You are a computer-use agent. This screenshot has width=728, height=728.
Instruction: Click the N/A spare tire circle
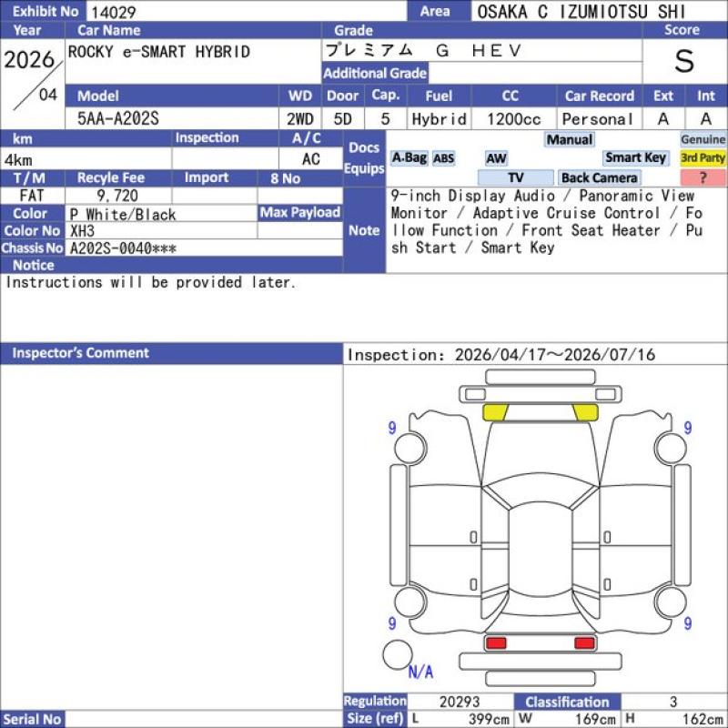[x=398, y=654]
